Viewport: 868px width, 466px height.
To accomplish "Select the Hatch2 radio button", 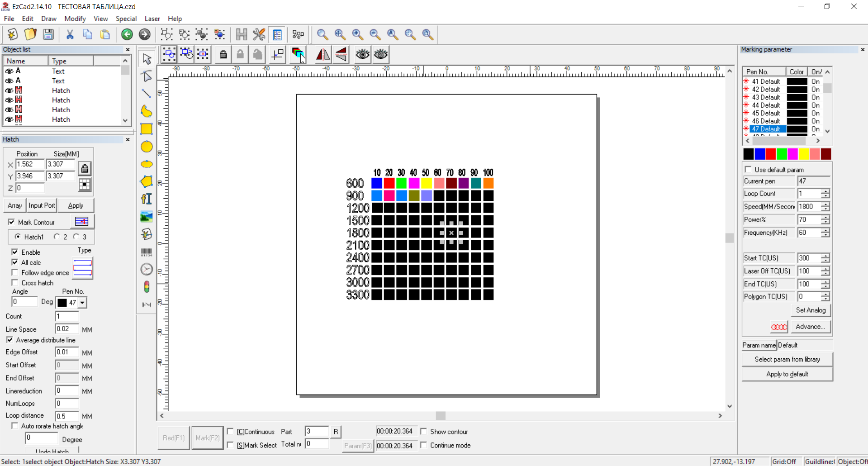I will click(57, 236).
